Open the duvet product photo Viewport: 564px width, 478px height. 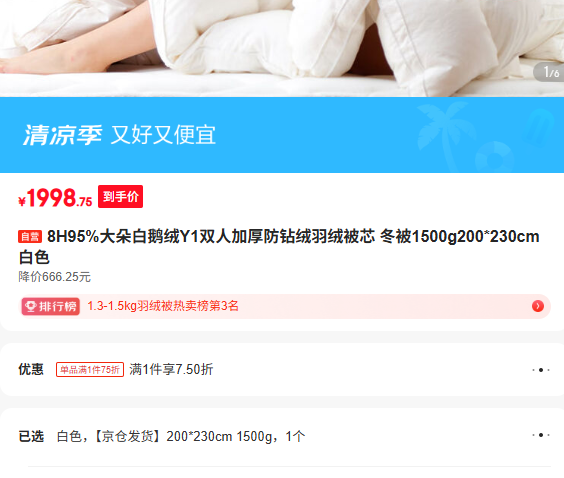pos(282,48)
